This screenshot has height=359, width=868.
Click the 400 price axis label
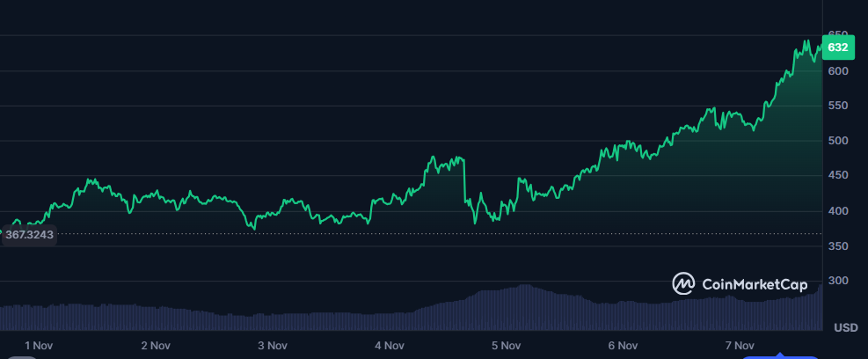coord(837,211)
